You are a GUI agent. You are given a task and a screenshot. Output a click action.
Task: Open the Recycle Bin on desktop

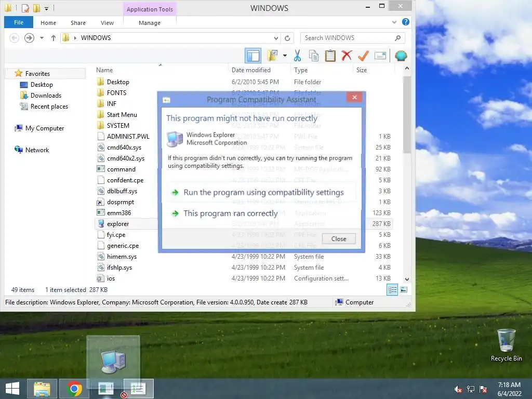click(506, 345)
